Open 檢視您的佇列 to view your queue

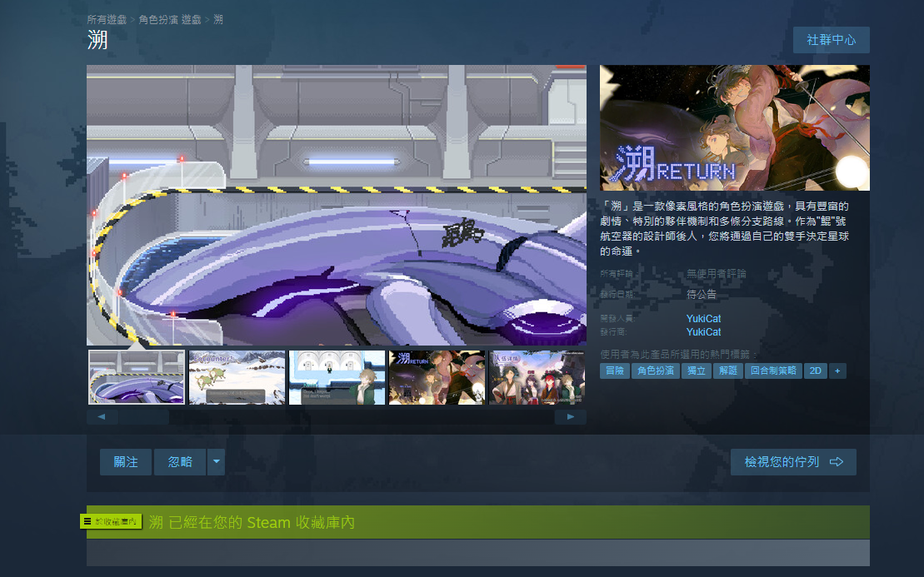click(793, 462)
